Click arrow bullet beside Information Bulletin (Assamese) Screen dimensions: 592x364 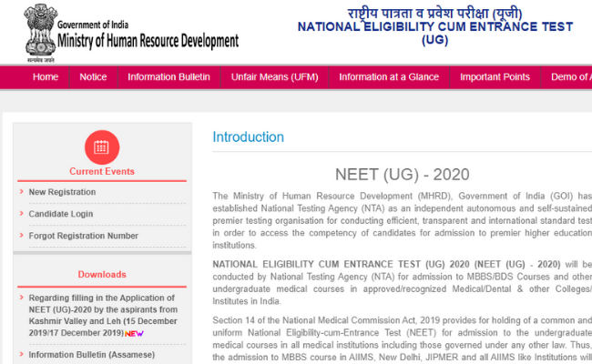(20, 355)
